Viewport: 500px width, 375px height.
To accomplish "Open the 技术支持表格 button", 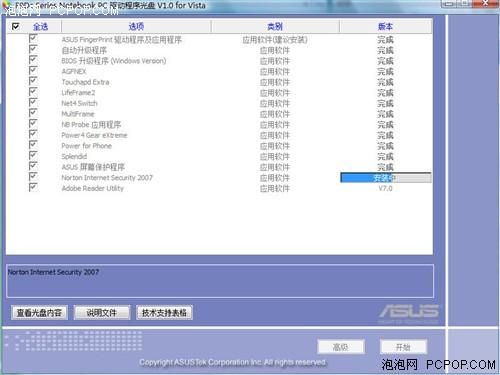I will (164, 313).
